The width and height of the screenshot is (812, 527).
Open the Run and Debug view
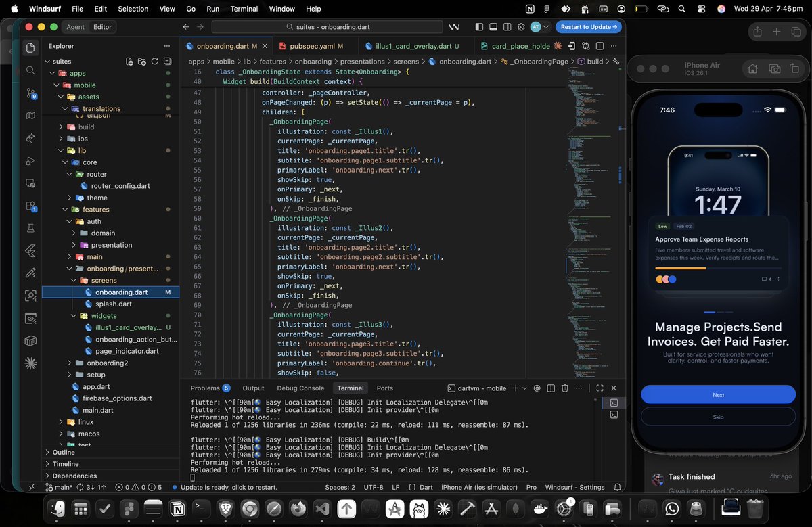click(30, 160)
